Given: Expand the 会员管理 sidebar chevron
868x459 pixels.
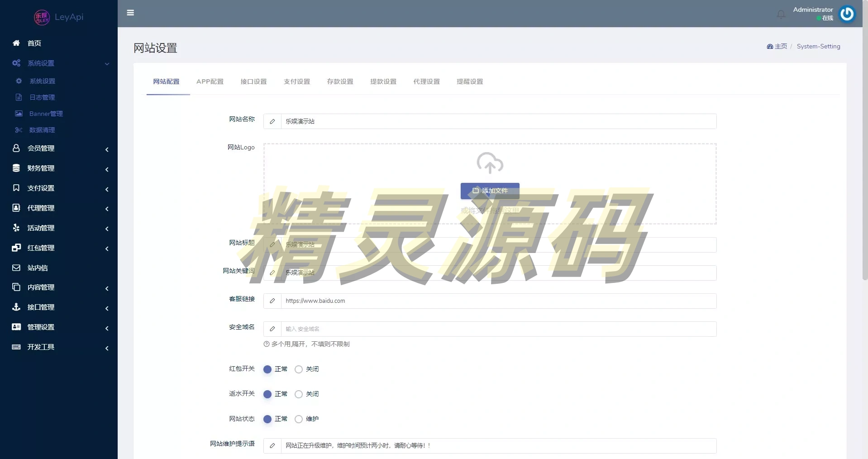Looking at the screenshot, I should (107, 149).
